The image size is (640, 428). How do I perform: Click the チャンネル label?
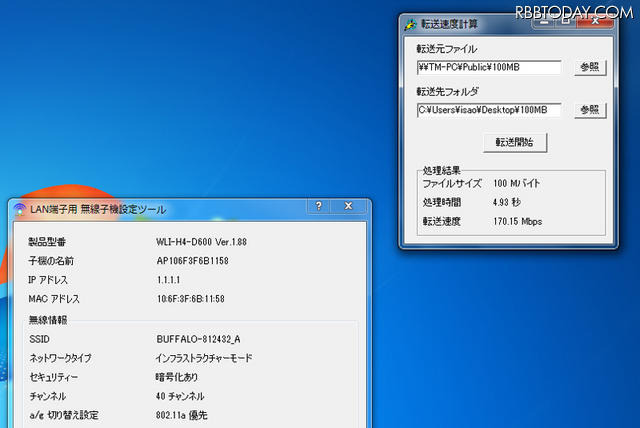(x=48, y=396)
